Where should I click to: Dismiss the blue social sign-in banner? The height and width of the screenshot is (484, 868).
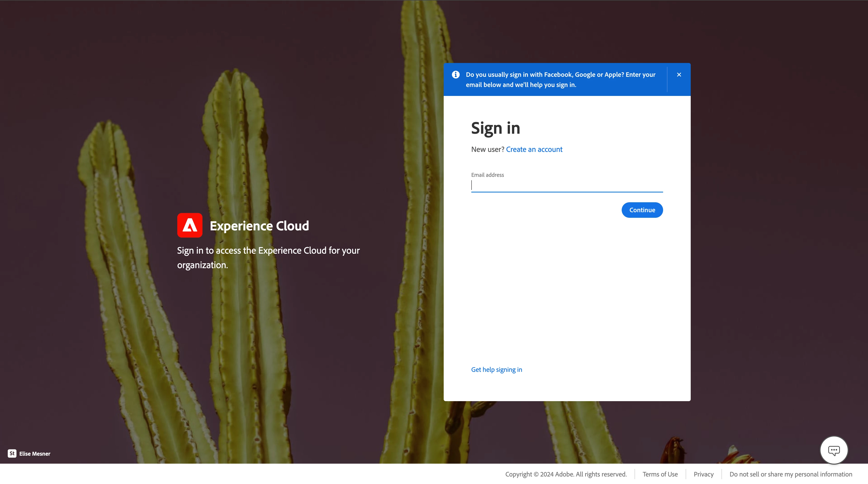(x=679, y=74)
